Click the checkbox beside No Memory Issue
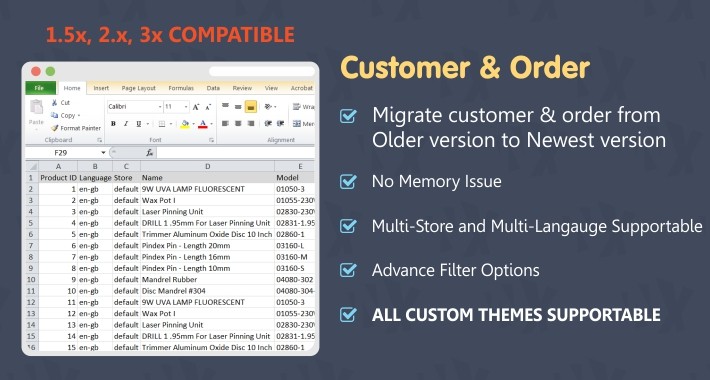710x380 pixels. [x=348, y=182]
